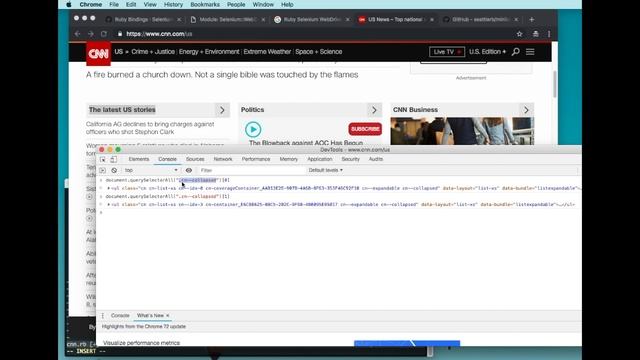Open the Default levels dropdown
The height and width of the screenshot is (360, 640).
click(x=325, y=170)
